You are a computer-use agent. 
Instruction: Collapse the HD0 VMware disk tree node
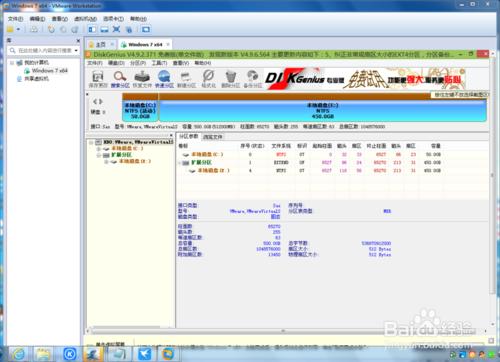tap(91, 142)
